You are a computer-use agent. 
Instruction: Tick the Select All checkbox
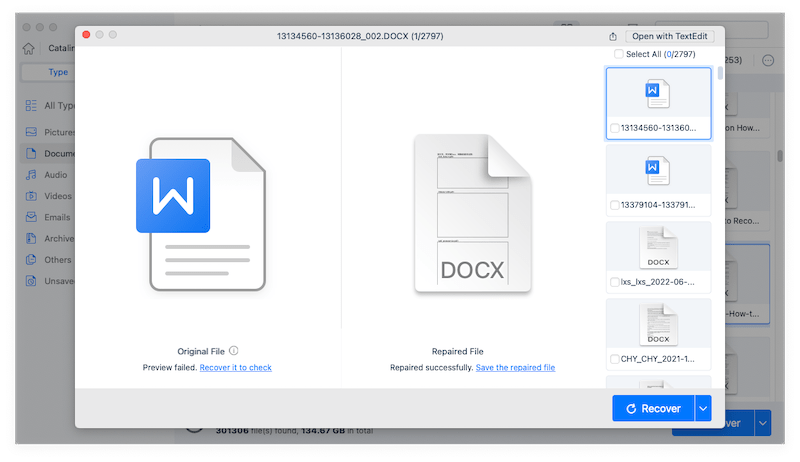[618, 54]
